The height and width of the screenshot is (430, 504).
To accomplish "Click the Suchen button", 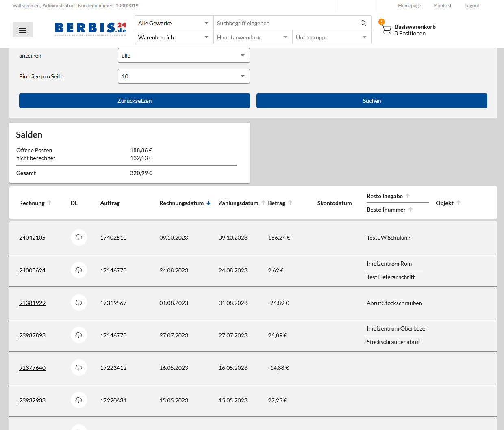I will (372, 101).
